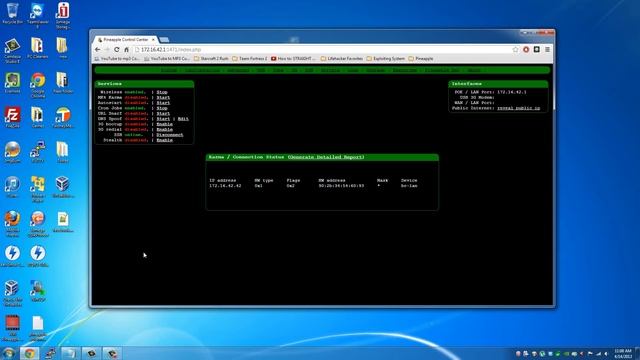Stop the Cron Jobs service
The width and height of the screenshot is (640, 360).
162,108
